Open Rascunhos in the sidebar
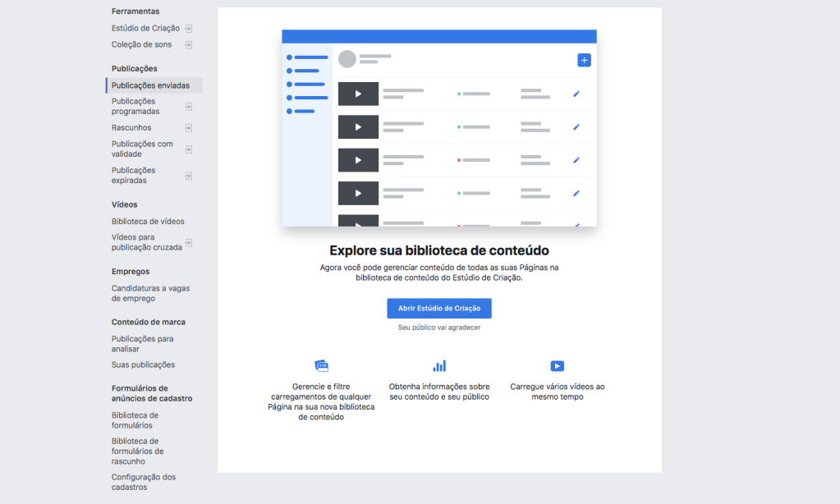Image resolution: width=840 pixels, height=504 pixels. pos(131,127)
